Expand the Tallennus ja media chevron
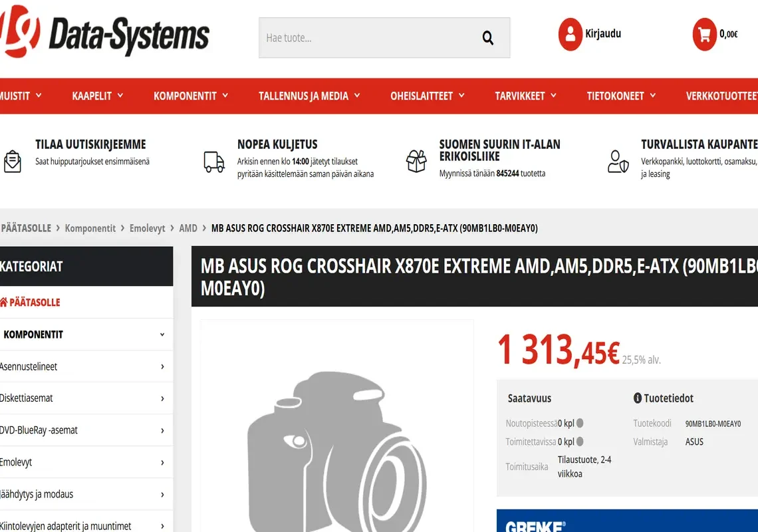The width and height of the screenshot is (758, 532). pyautogui.click(x=357, y=95)
